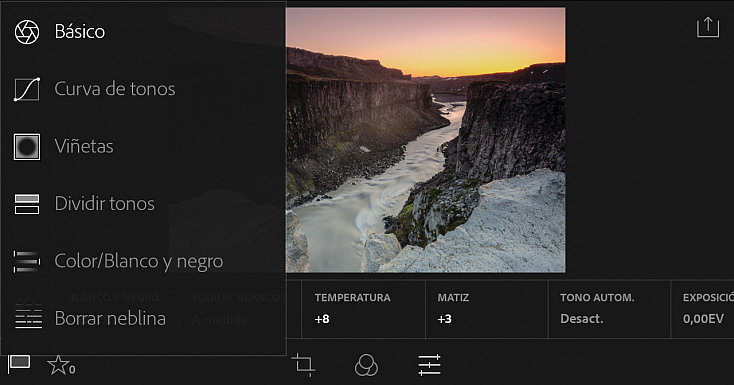Select the Curva de tonos menu entry
Screen dimensions: 734x385
[115, 89]
